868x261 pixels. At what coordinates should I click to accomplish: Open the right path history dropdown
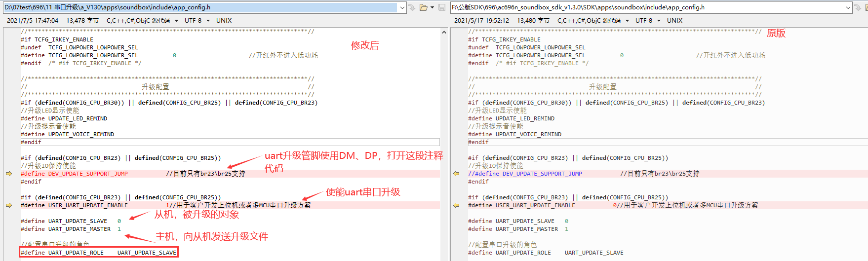(x=849, y=7)
